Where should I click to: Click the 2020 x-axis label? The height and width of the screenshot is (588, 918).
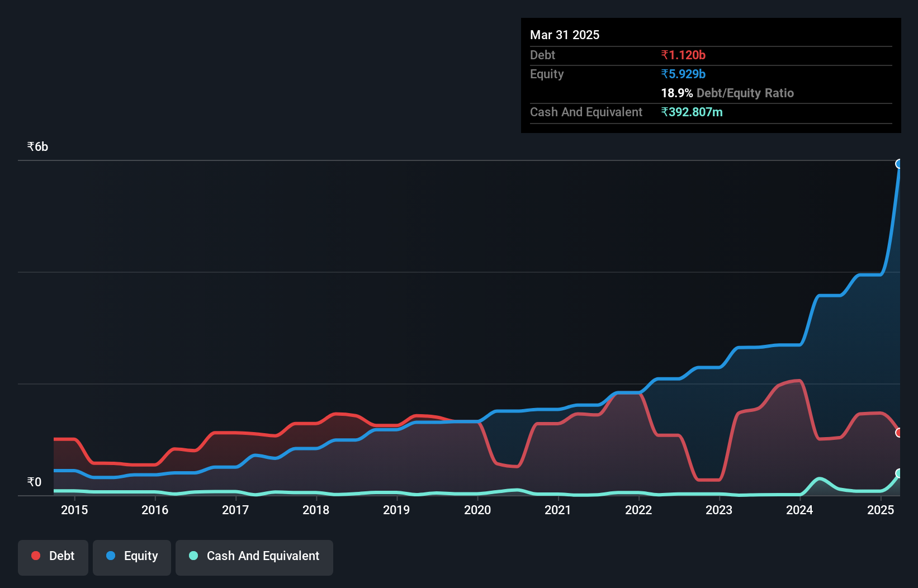click(477, 510)
